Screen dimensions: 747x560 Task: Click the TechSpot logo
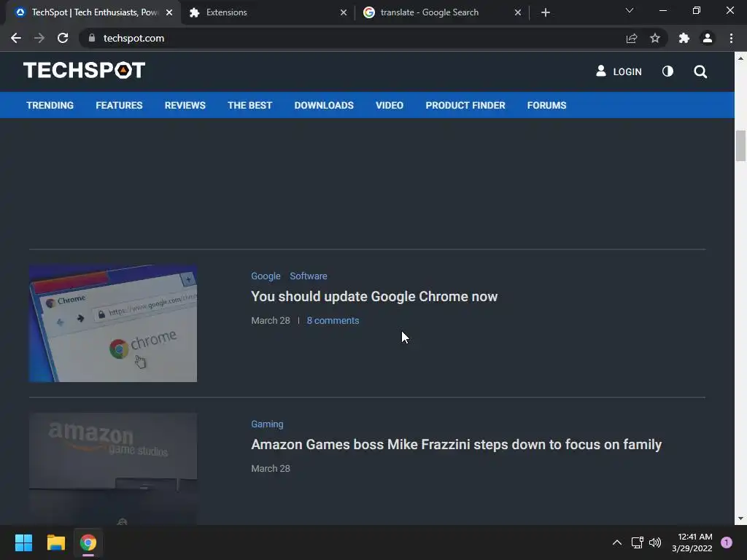pos(85,71)
